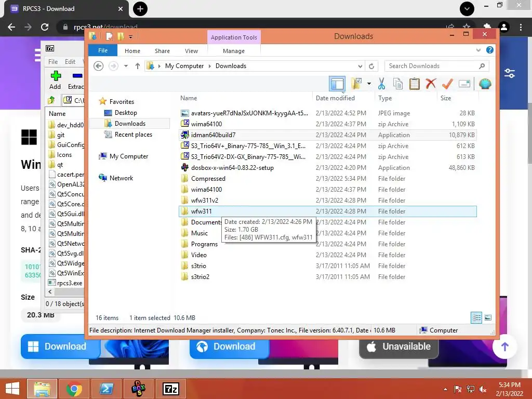This screenshot has width=532, height=399.
Task: Select My Computer in navigation pane
Action: [x=129, y=156]
